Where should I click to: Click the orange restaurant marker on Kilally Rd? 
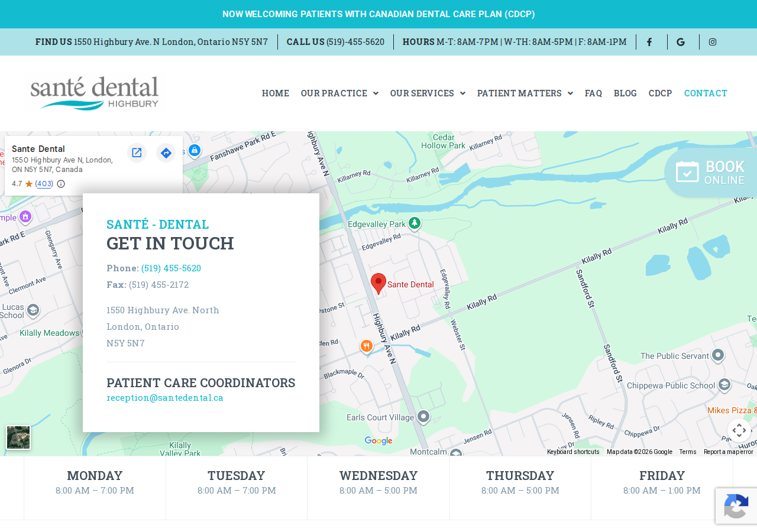pos(367,346)
